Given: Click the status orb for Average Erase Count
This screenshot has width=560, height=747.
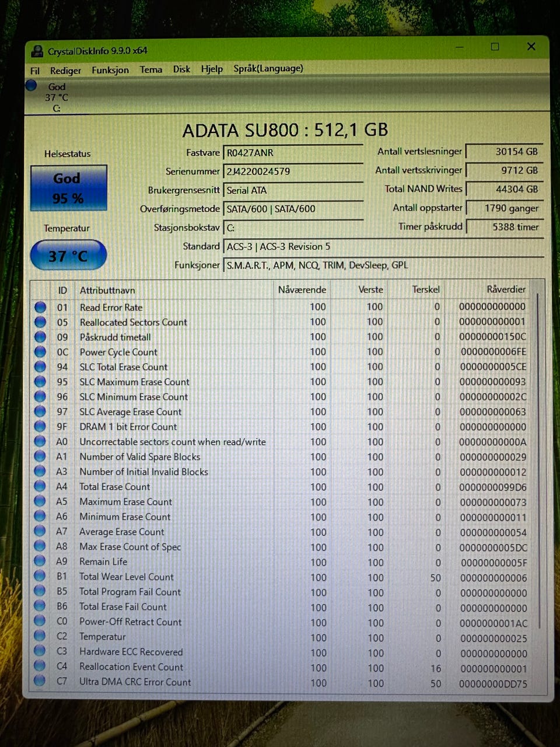Looking at the screenshot, I should (40, 531).
